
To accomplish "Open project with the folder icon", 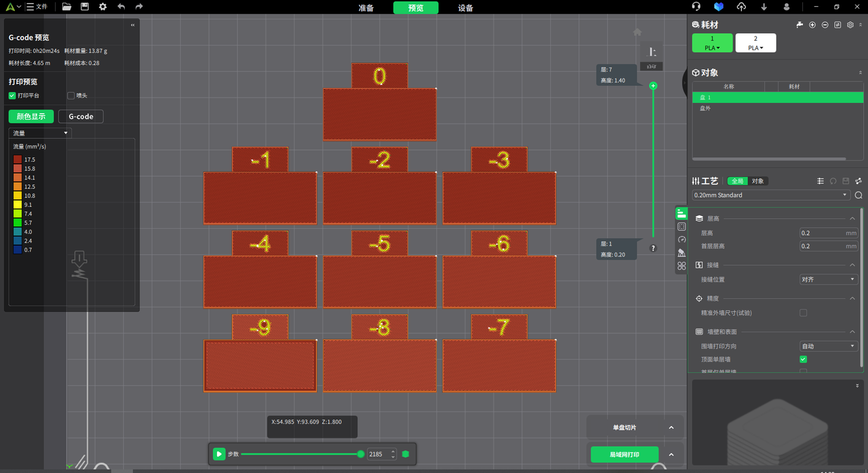I will [x=66, y=7].
